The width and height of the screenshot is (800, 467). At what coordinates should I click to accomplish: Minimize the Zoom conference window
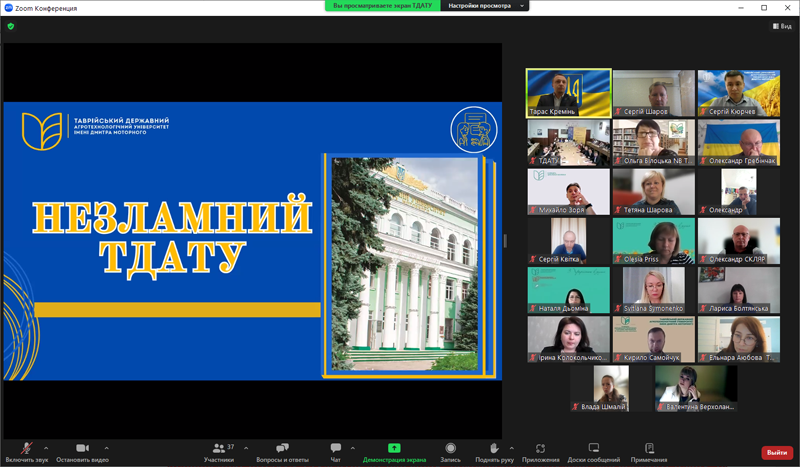[x=741, y=8]
